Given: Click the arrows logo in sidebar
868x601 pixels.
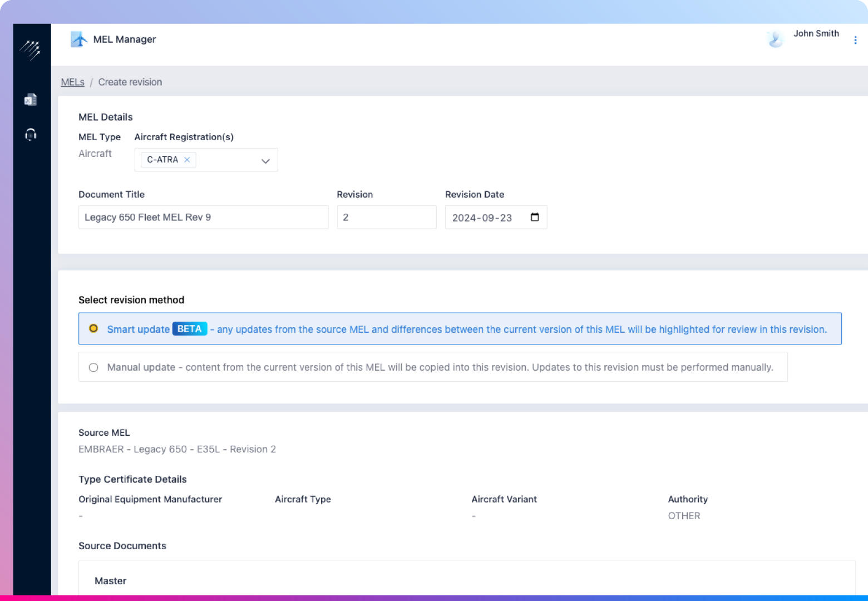Looking at the screenshot, I should click(x=31, y=50).
